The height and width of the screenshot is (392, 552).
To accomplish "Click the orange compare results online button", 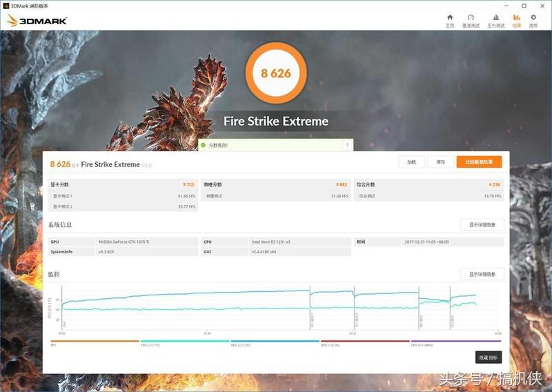I will tap(479, 162).
